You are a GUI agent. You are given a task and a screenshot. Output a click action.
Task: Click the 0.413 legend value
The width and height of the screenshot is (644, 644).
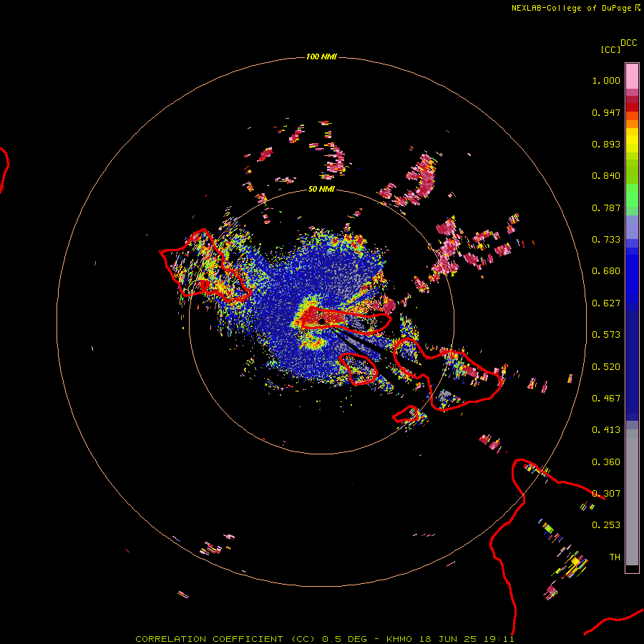(x=606, y=430)
